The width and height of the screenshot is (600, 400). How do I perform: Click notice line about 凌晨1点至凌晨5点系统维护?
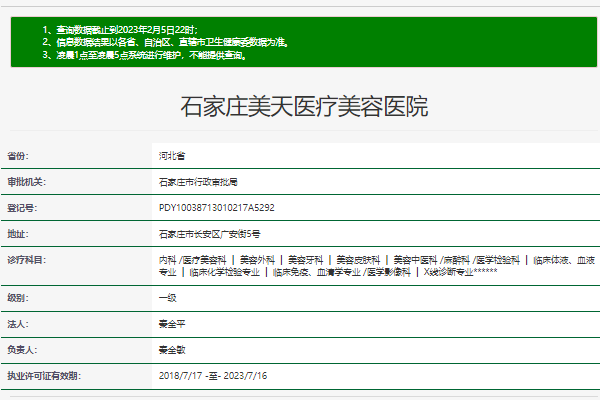(144, 55)
